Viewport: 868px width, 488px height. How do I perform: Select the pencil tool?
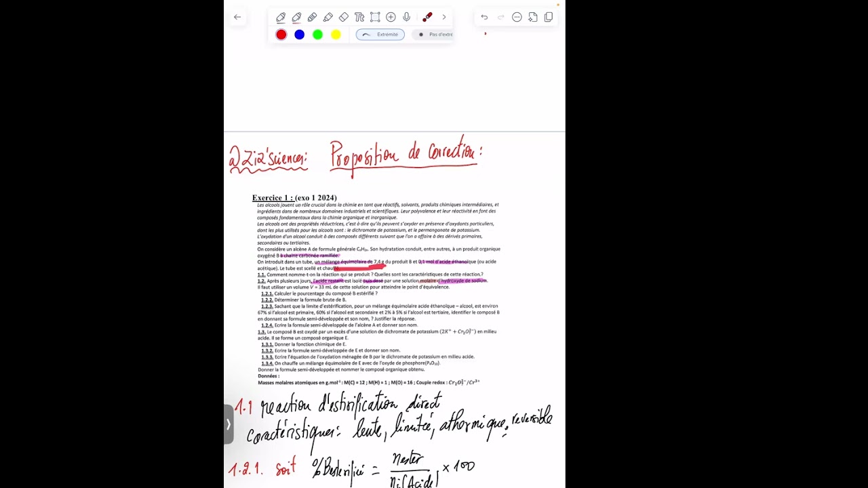click(312, 17)
